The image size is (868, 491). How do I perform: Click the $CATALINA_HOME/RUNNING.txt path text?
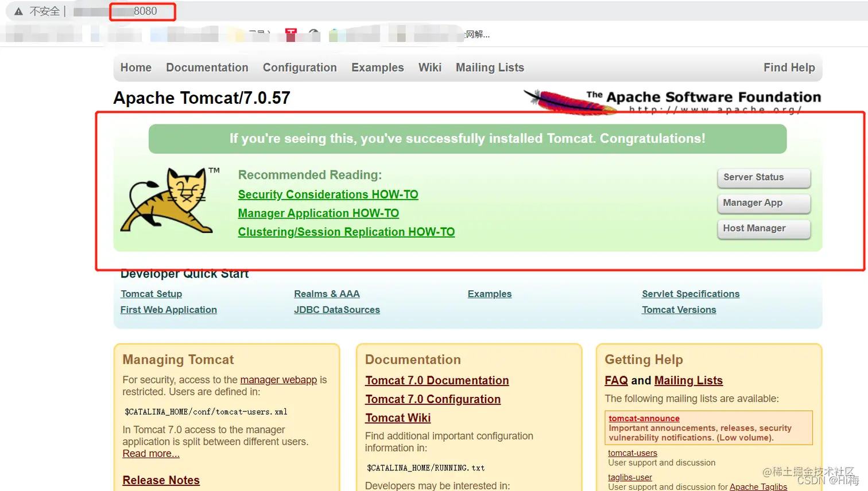pos(426,468)
